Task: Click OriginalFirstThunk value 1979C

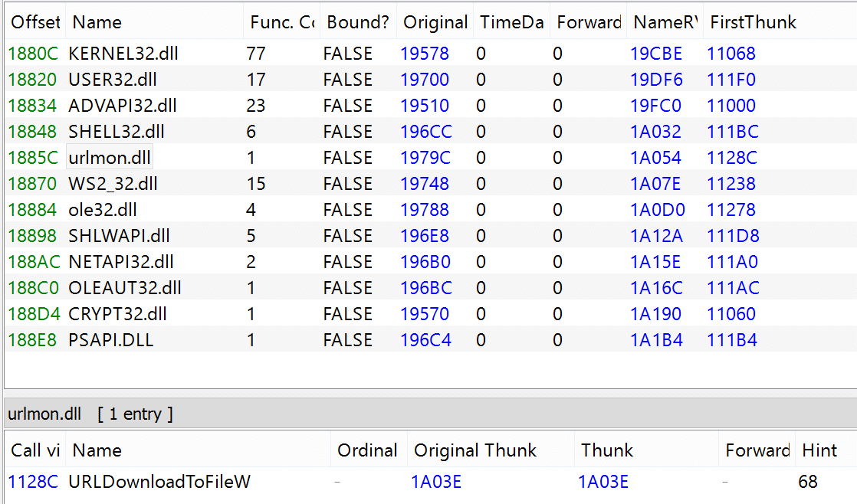Action: click(x=425, y=158)
